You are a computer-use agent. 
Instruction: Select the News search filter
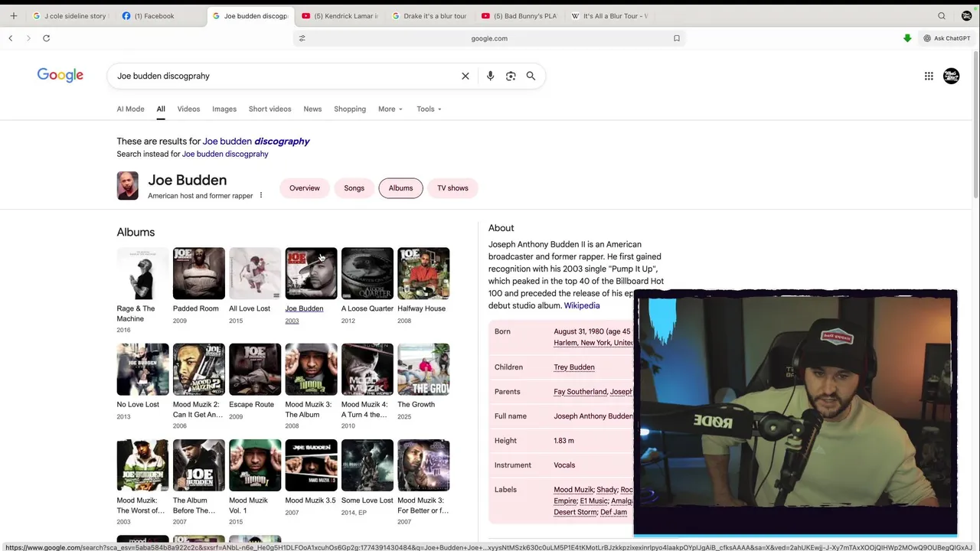pos(312,109)
